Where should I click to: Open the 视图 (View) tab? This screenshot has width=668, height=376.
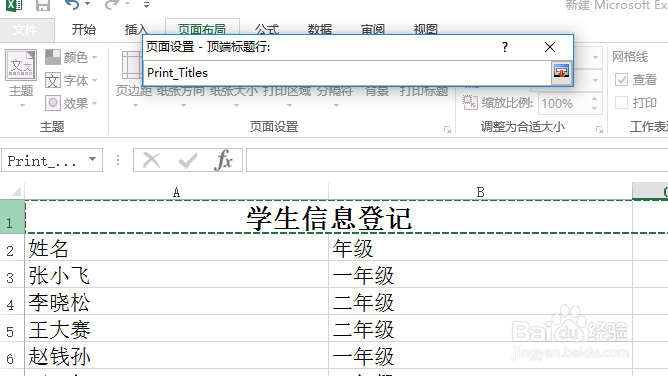(426, 28)
